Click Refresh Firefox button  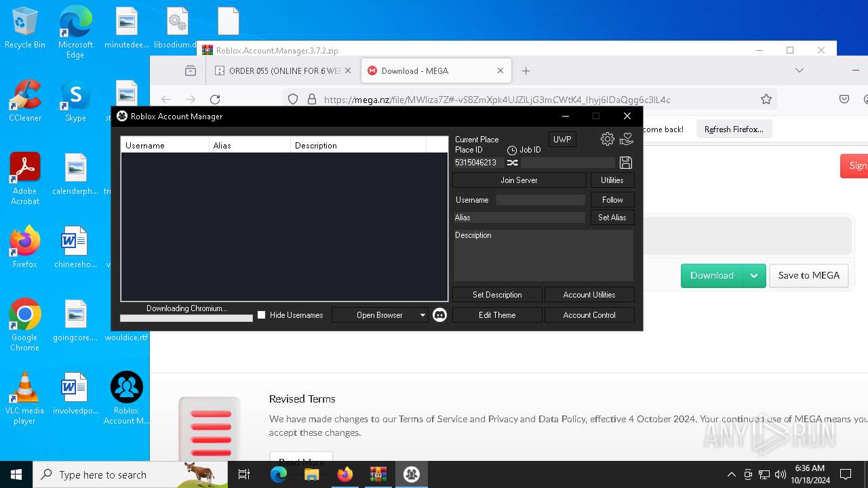(x=734, y=129)
